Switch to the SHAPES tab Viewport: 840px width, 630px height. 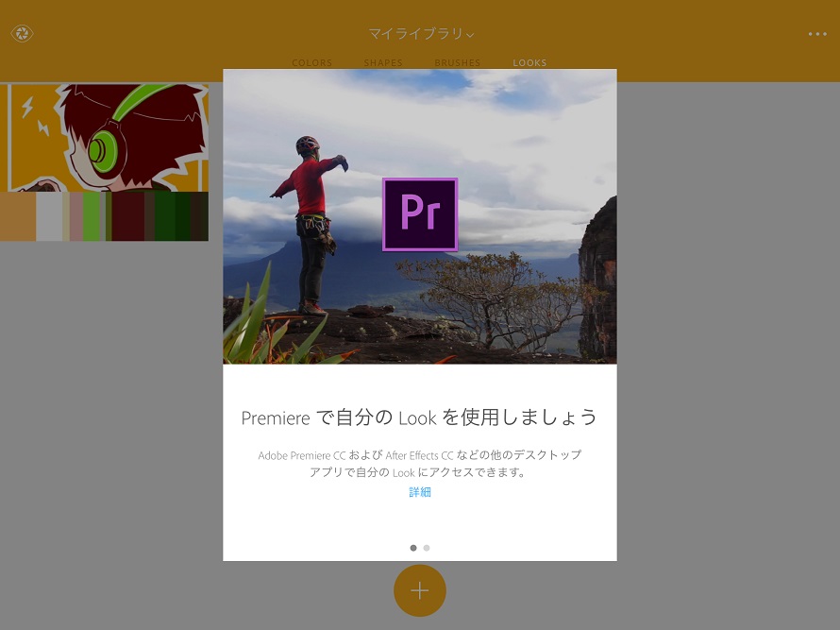coord(383,62)
